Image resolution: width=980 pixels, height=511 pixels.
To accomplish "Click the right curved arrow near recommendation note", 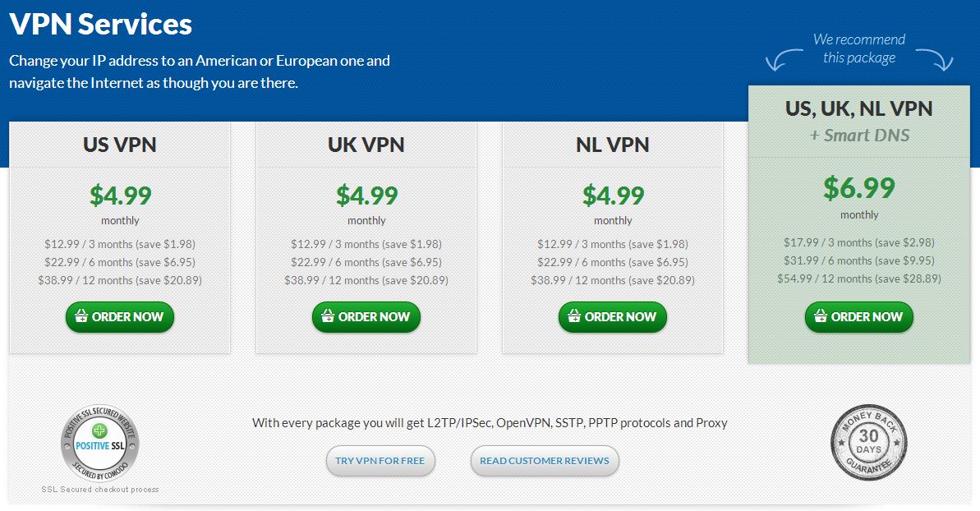I will 934,59.
